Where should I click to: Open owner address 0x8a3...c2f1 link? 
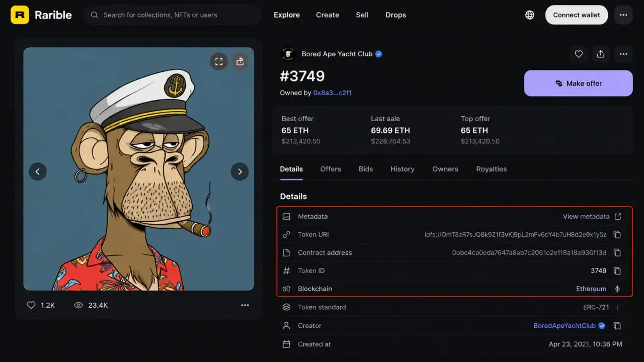(333, 93)
